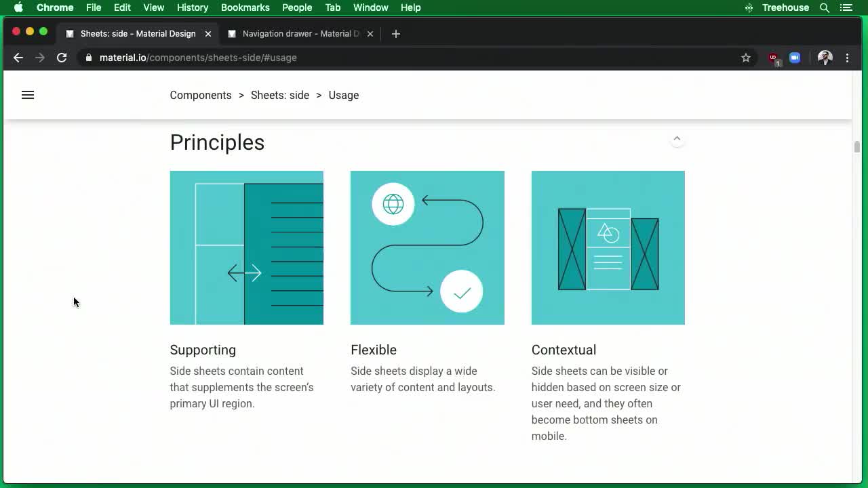This screenshot has height=488, width=868.
Task: Click the Contextual principle illustration
Action: pos(608,247)
